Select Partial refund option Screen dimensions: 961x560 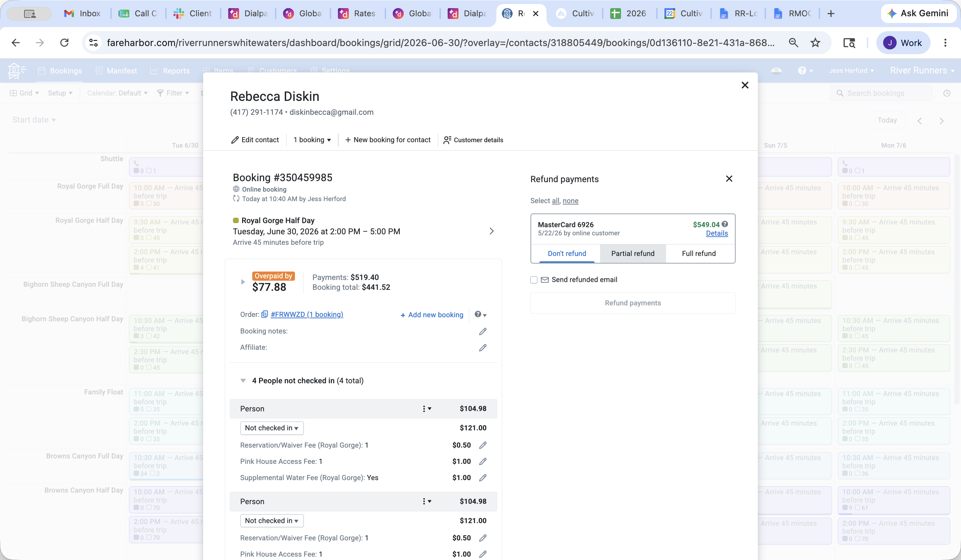click(x=633, y=254)
